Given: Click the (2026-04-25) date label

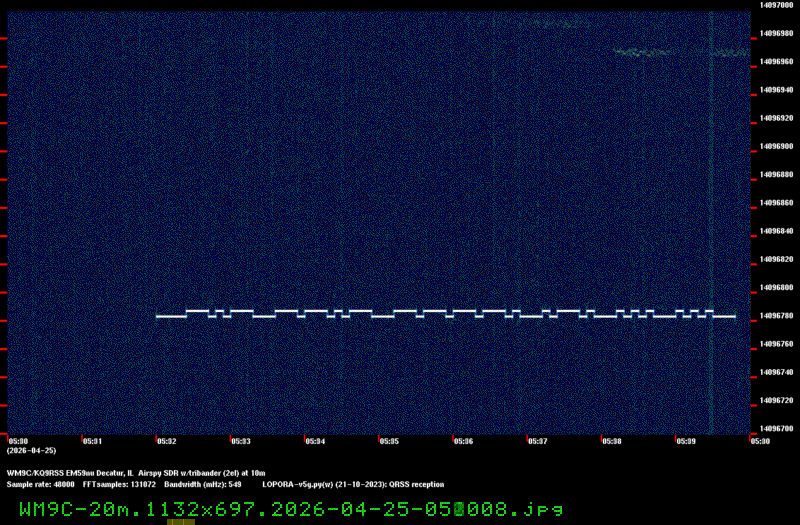Looking at the screenshot, I should pos(24,451).
